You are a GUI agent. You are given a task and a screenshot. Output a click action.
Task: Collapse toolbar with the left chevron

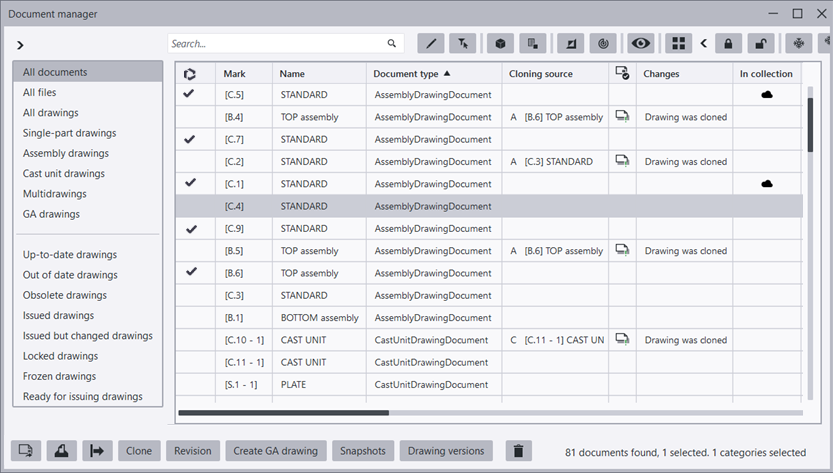coord(703,44)
